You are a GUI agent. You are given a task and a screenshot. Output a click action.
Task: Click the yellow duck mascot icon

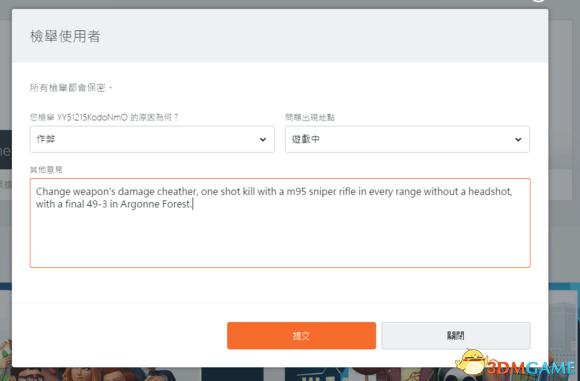point(471,362)
